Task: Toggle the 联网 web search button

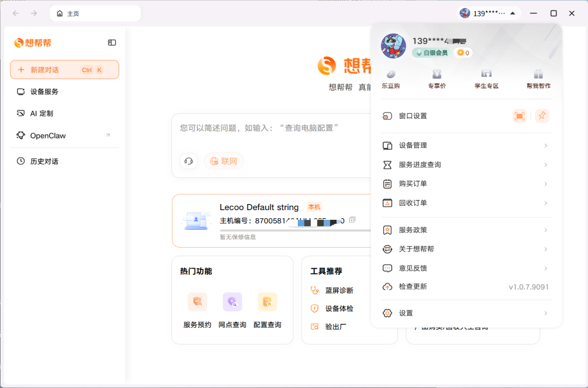Action: click(x=224, y=161)
